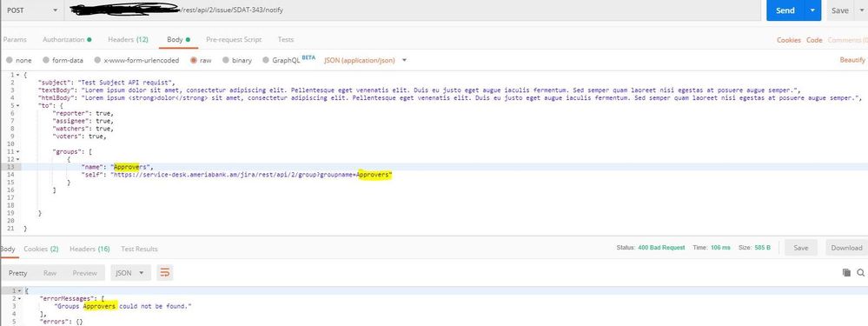Open the response Body tab
The image size is (868, 326).
click(x=8, y=249)
